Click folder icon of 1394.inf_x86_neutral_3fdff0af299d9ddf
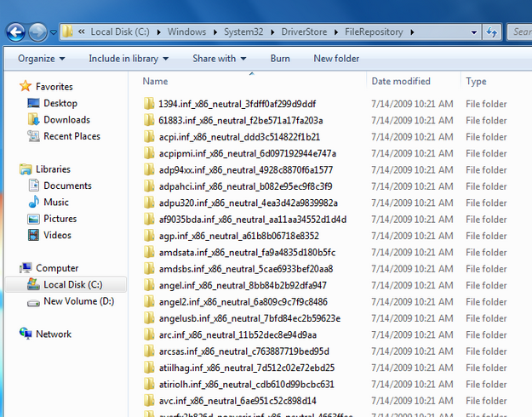The width and height of the screenshot is (532, 417). [149, 104]
